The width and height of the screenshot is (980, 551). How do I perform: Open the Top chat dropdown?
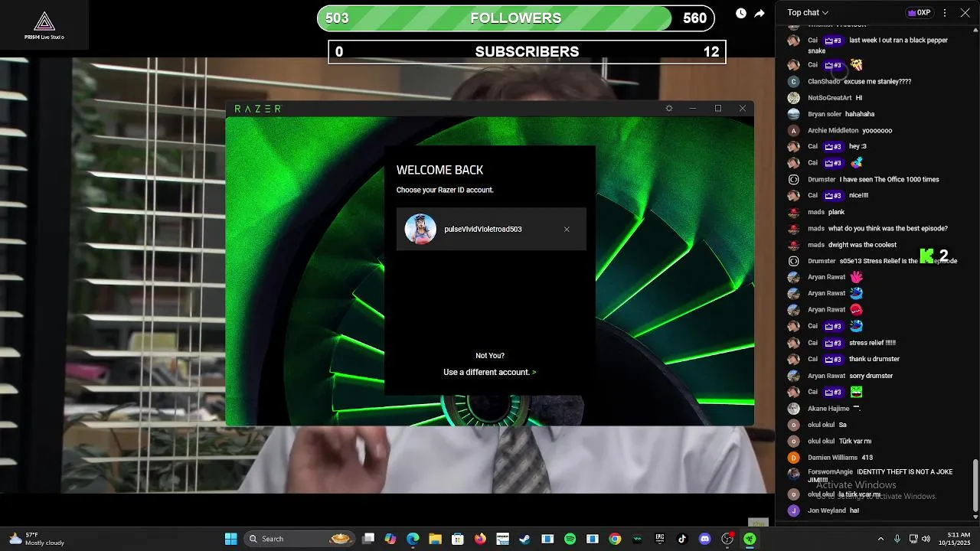[808, 12]
